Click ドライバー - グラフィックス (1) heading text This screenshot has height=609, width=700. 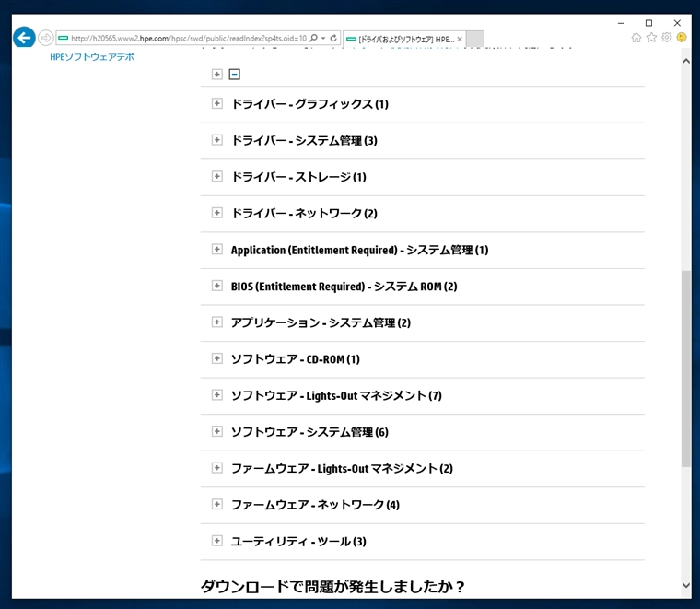[309, 104]
